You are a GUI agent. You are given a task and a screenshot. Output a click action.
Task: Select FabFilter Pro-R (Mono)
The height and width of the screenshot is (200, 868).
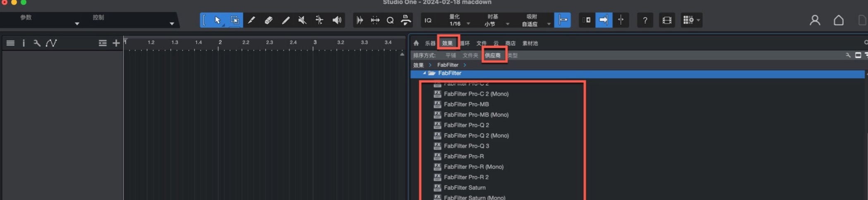pyautogui.click(x=474, y=167)
